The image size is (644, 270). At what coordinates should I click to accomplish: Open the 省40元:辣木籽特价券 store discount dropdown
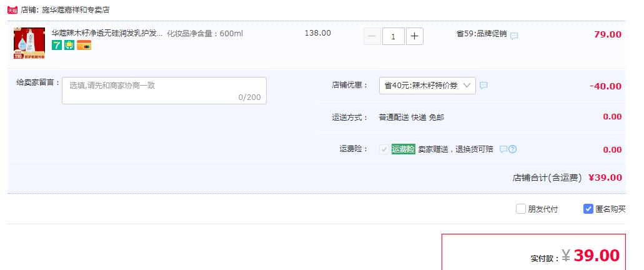click(427, 86)
